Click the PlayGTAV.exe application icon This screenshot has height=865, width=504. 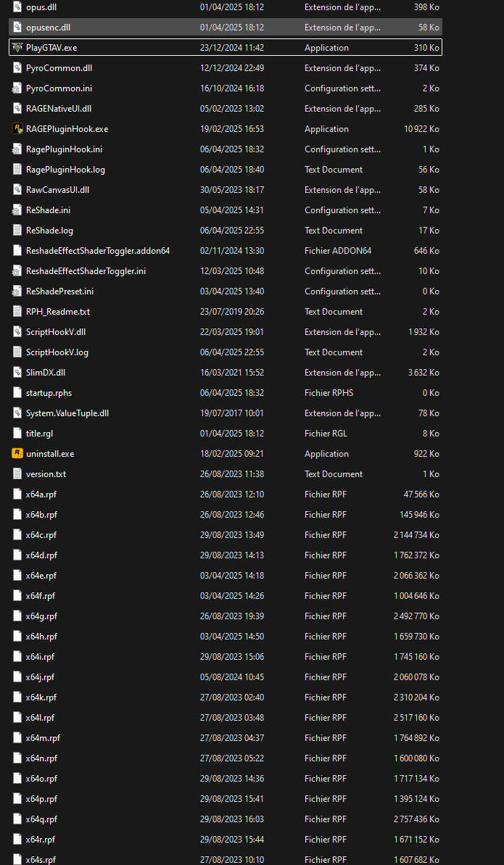18,48
